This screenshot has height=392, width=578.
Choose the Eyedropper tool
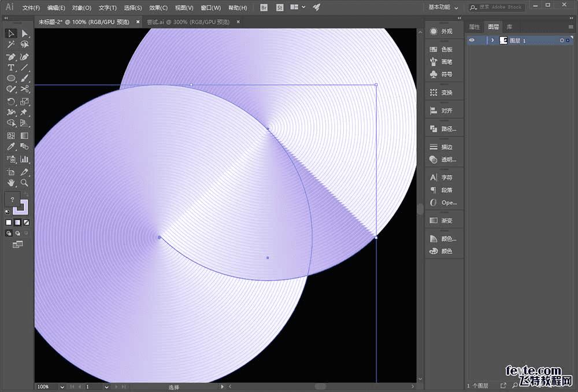pos(11,147)
